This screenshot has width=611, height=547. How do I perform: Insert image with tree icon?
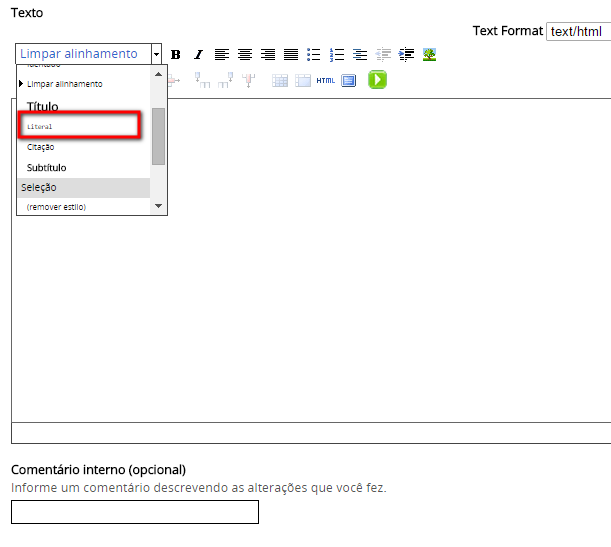429,55
